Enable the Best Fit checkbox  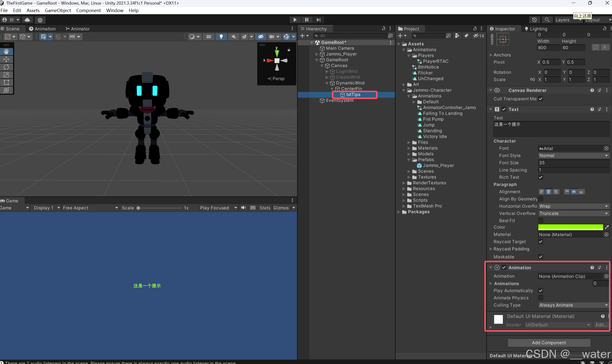pyautogui.click(x=541, y=220)
